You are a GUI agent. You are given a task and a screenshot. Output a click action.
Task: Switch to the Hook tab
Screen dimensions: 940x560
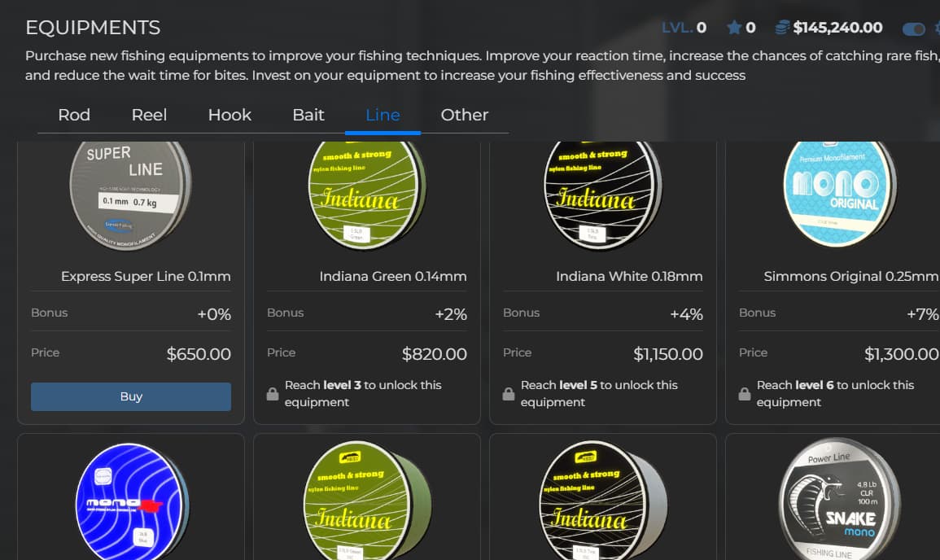click(x=230, y=115)
